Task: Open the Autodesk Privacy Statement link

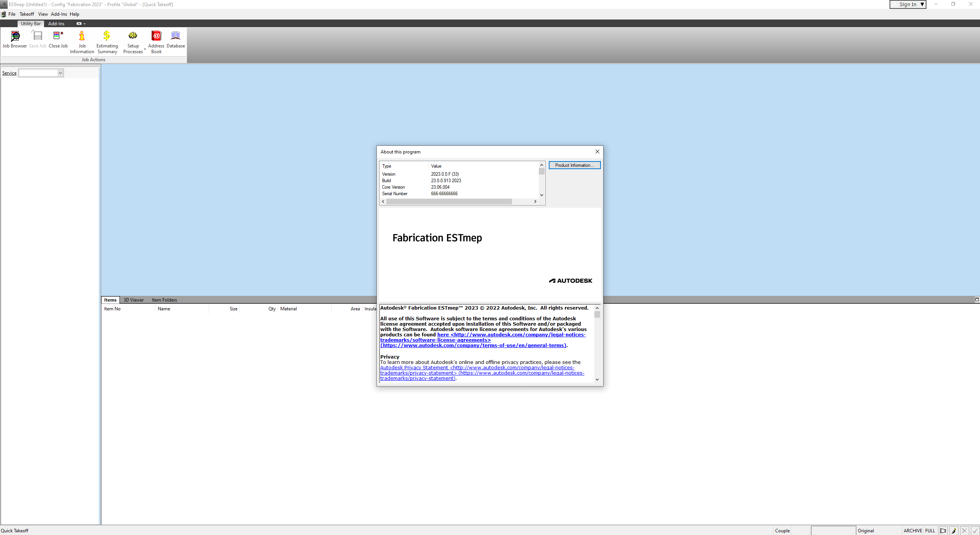Action: coord(413,367)
